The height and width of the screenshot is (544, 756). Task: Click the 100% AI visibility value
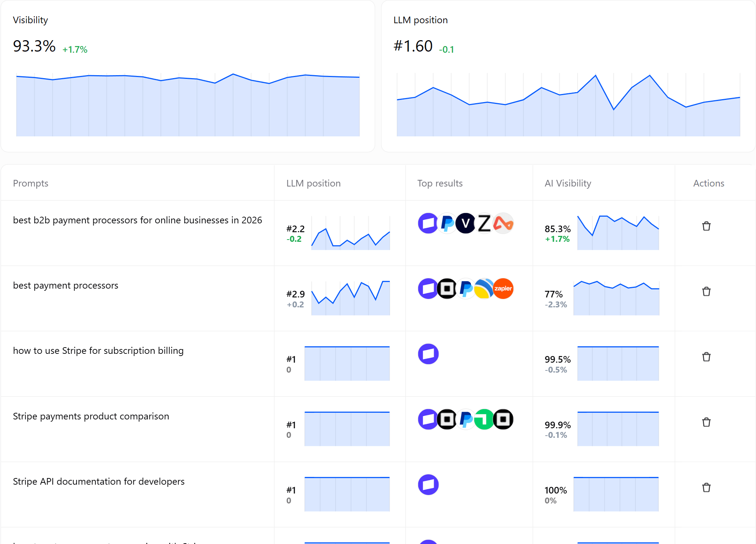coord(556,490)
